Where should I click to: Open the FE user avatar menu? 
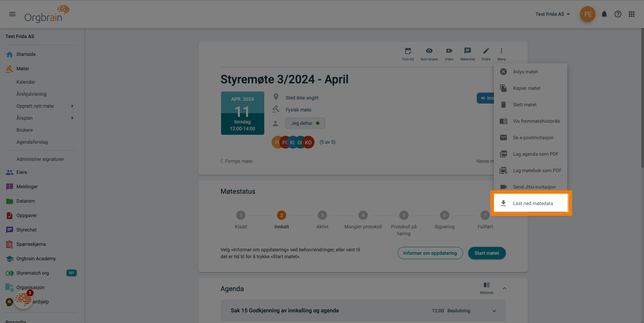coord(588,14)
